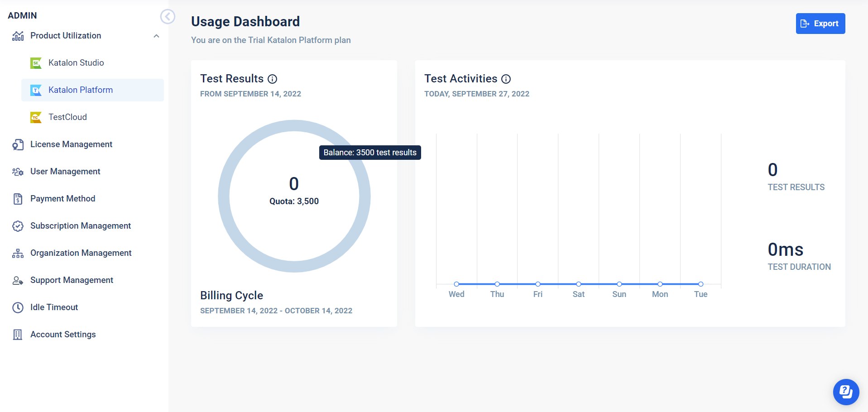The width and height of the screenshot is (868, 412).
Task: Select the Wed data point on chart
Action: pyautogui.click(x=456, y=284)
